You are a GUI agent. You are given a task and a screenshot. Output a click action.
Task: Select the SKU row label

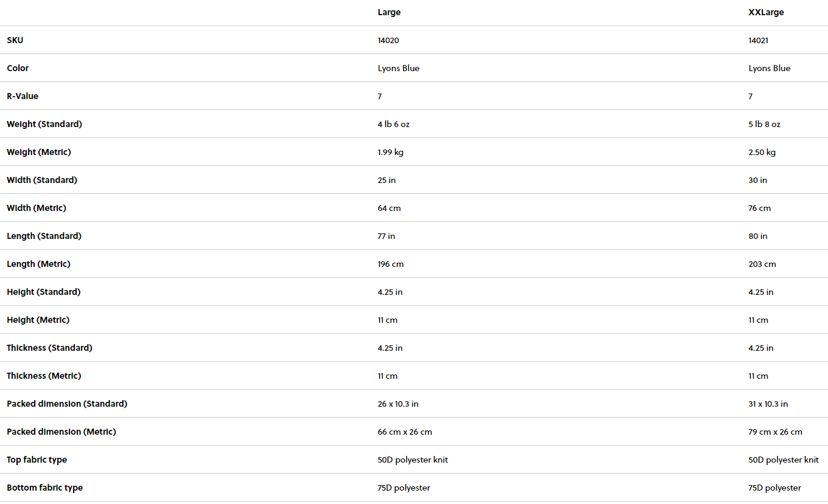(x=15, y=40)
